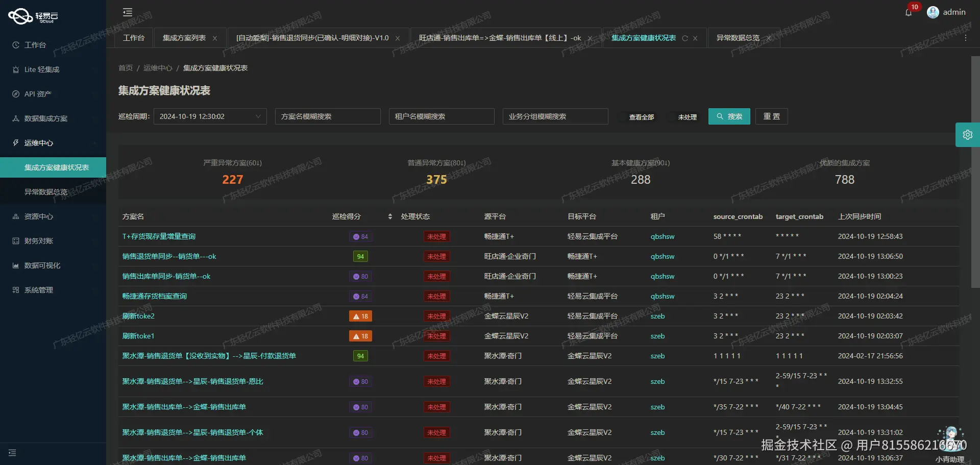This screenshot has height=465, width=980.
Task: Click the settings gear on the right edge
Action: point(968,134)
